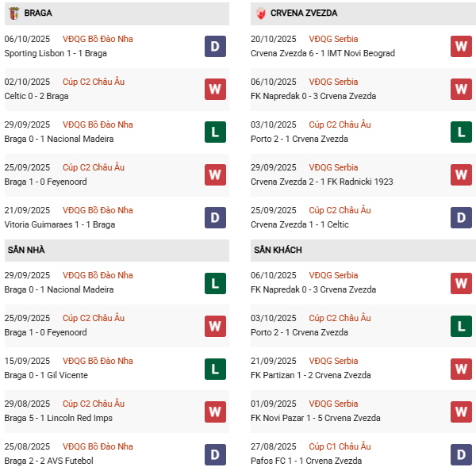Select the SÂN KHÁCH section header
Image resolution: width=476 pixels, height=471 pixels.
coord(278,250)
